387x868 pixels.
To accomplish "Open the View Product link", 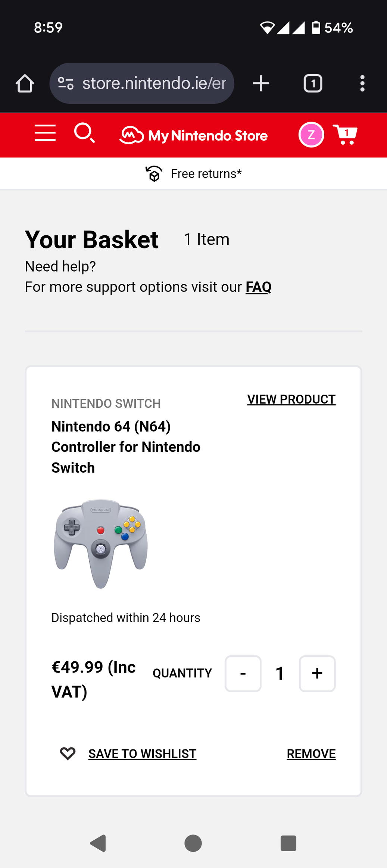I will point(291,399).
